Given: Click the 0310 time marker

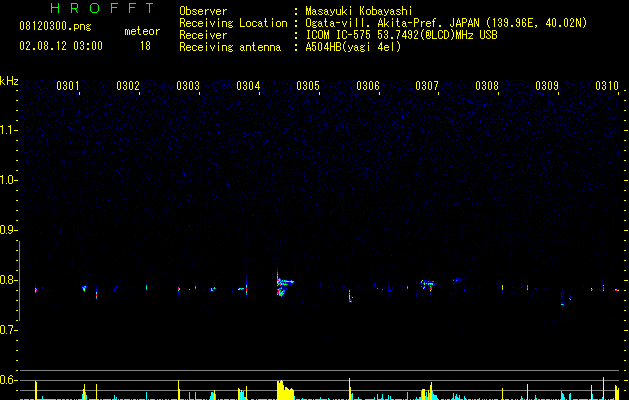Looking at the screenshot, I should pos(607,85).
